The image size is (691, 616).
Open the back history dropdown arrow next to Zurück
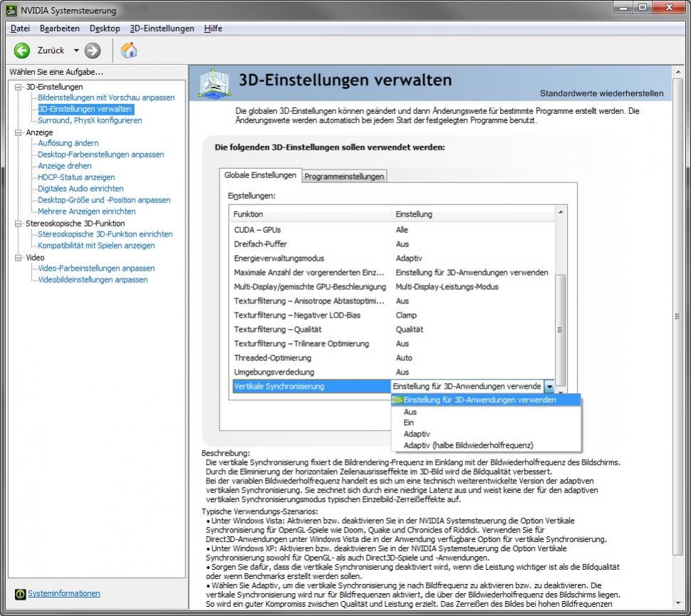coord(76,51)
